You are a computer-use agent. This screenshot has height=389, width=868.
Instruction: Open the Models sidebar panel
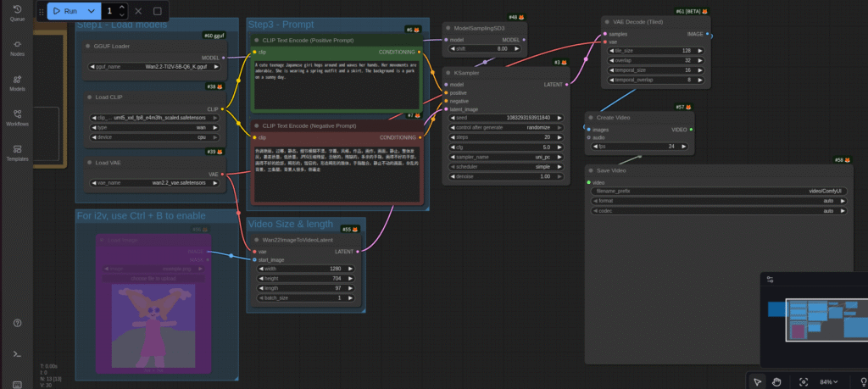17,82
